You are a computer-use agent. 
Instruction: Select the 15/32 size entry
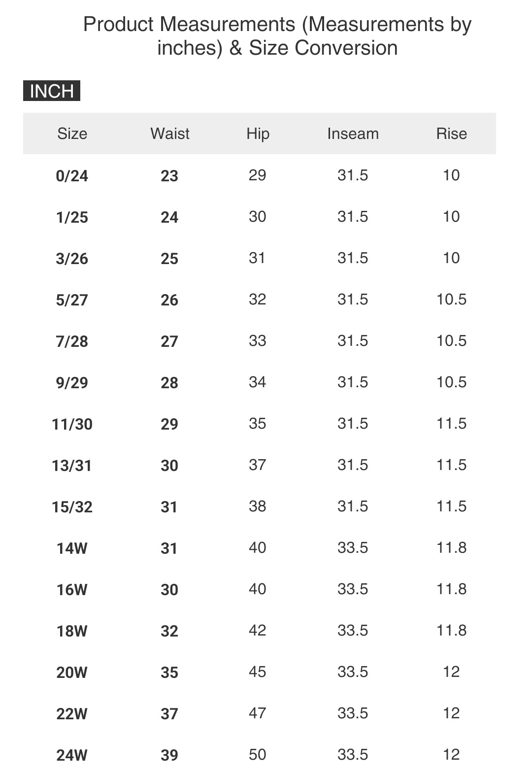tap(72, 507)
